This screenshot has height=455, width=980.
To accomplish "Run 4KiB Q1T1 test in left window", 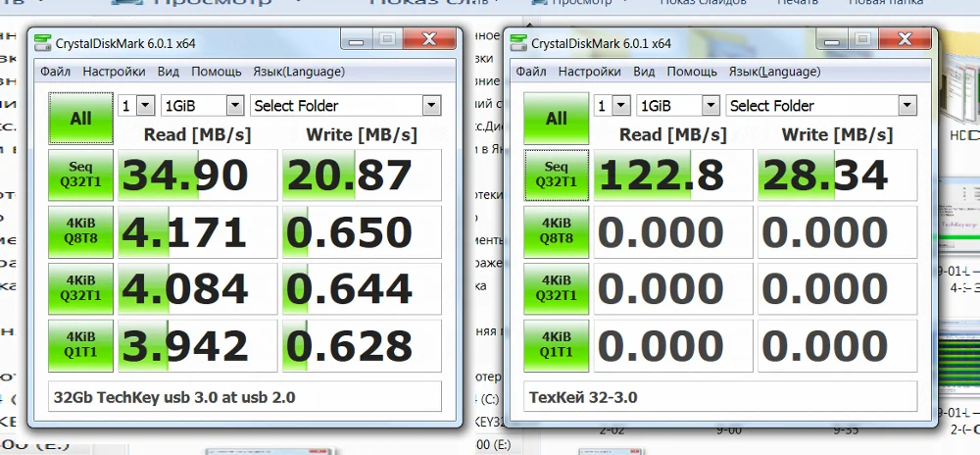I will (x=80, y=345).
